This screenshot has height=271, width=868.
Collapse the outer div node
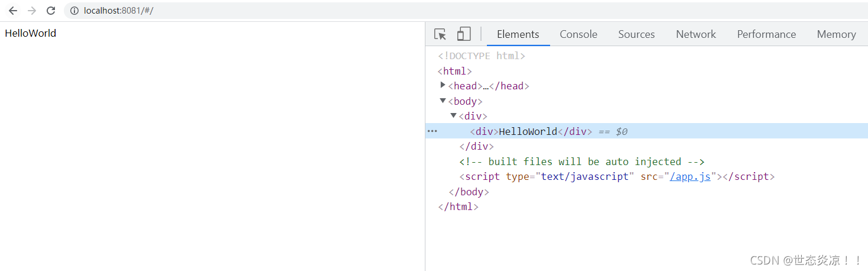click(454, 115)
